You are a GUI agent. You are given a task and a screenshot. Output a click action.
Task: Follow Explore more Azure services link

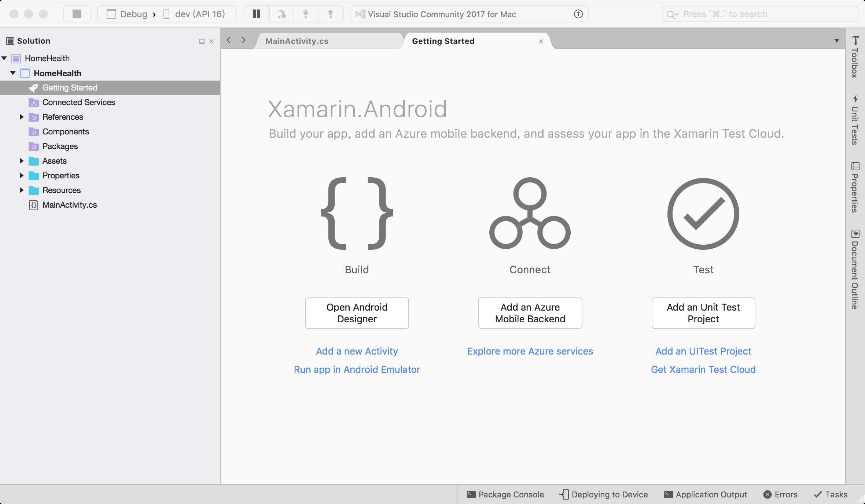pos(530,351)
